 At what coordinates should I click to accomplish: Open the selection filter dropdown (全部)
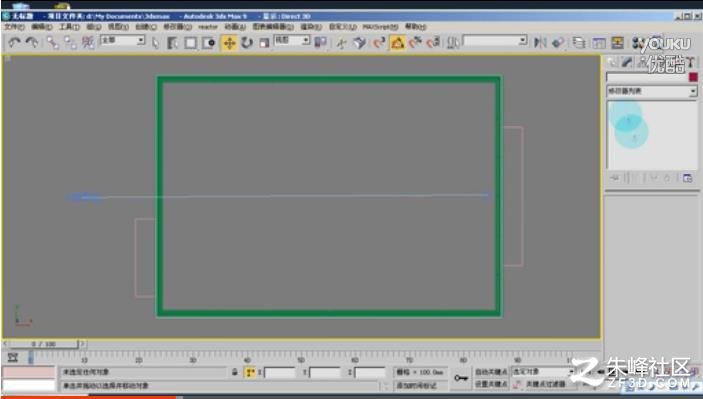click(123, 41)
